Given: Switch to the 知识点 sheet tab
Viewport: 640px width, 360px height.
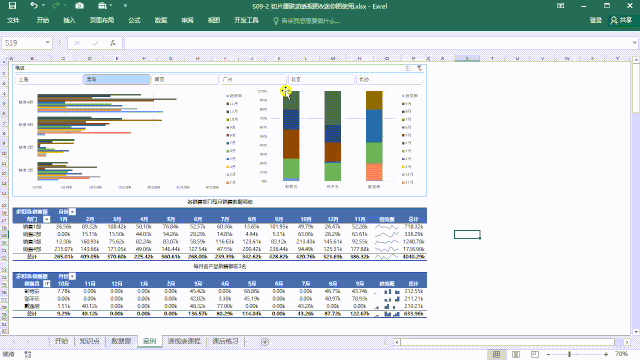Looking at the screenshot, I should click(90, 341).
